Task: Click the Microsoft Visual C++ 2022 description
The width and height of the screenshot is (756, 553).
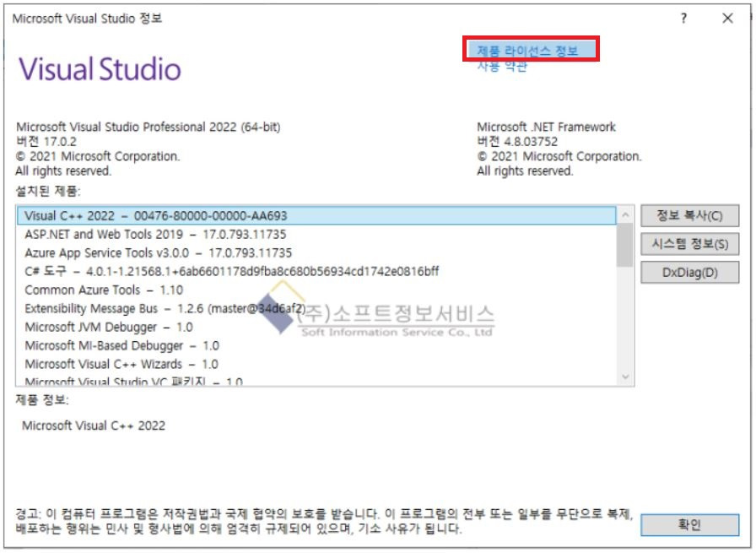Action: (x=94, y=426)
